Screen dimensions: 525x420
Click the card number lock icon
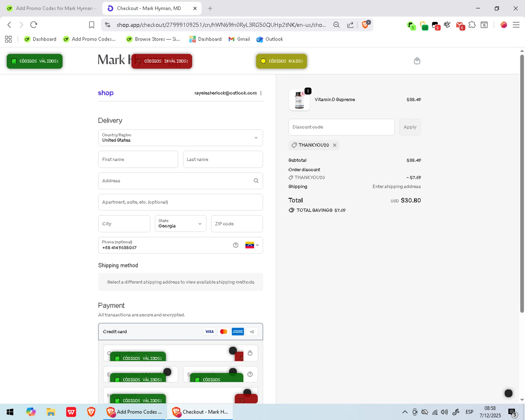click(250, 353)
